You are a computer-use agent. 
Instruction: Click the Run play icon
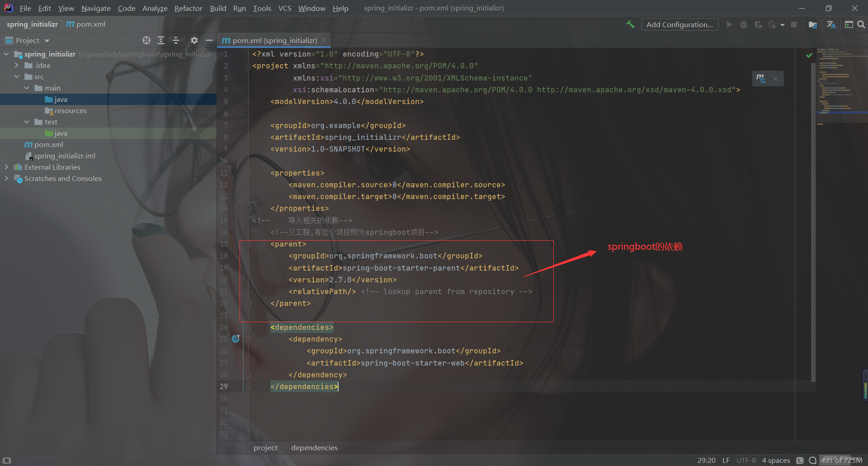[x=729, y=24]
